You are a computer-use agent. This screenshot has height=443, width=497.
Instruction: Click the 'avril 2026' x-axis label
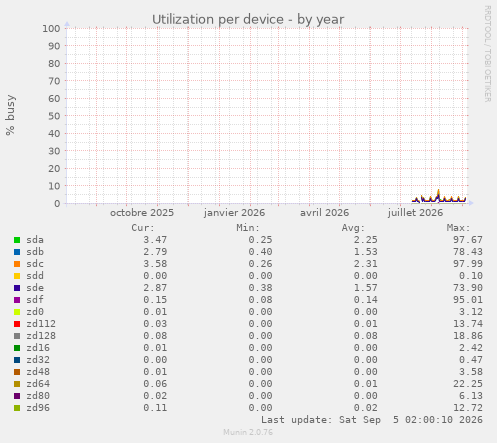pos(324,213)
